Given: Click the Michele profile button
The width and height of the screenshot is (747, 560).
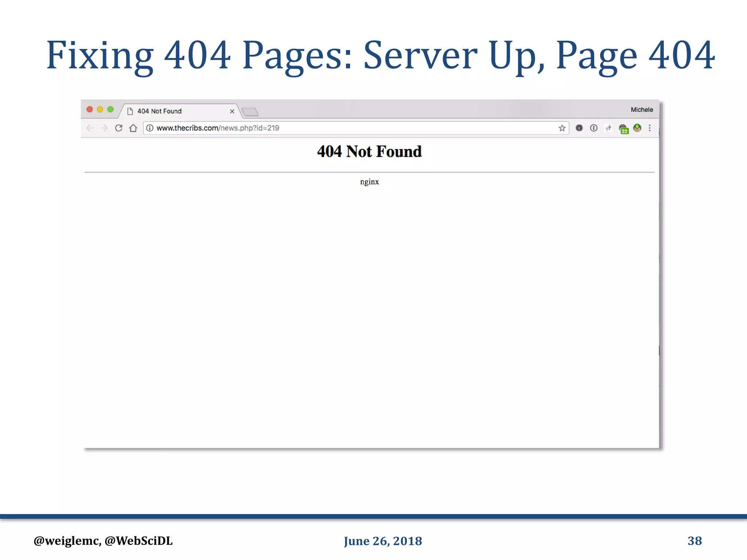Looking at the screenshot, I should pyautogui.click(x=642, y=110).
